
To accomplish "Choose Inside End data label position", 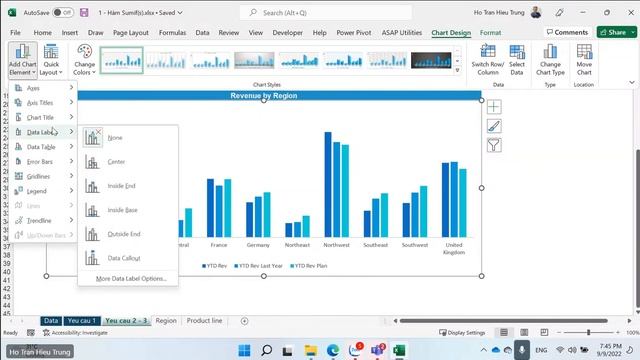I will [128, 186].
